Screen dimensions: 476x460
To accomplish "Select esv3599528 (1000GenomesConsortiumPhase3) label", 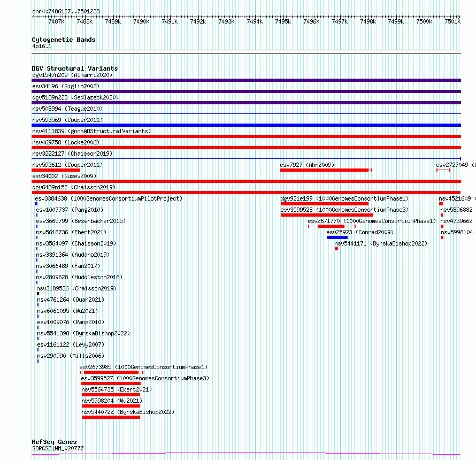I will tap(344, 210).
